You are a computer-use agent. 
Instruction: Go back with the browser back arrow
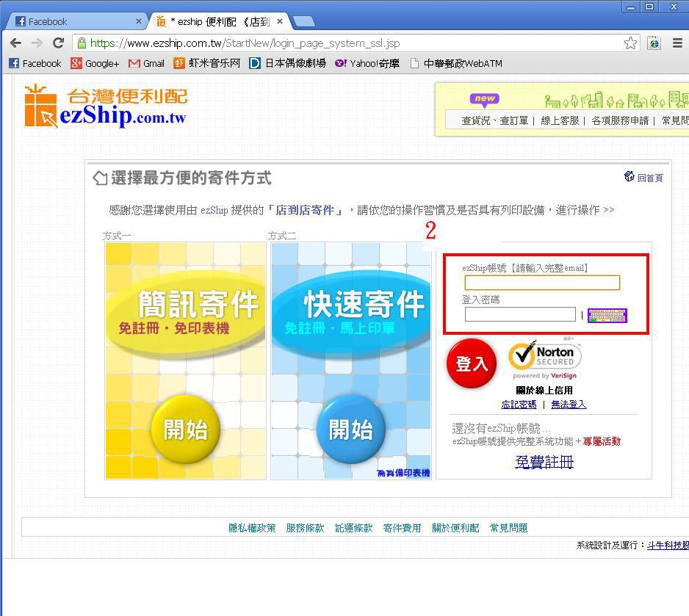pyautogui.click(x=16, y=43)
